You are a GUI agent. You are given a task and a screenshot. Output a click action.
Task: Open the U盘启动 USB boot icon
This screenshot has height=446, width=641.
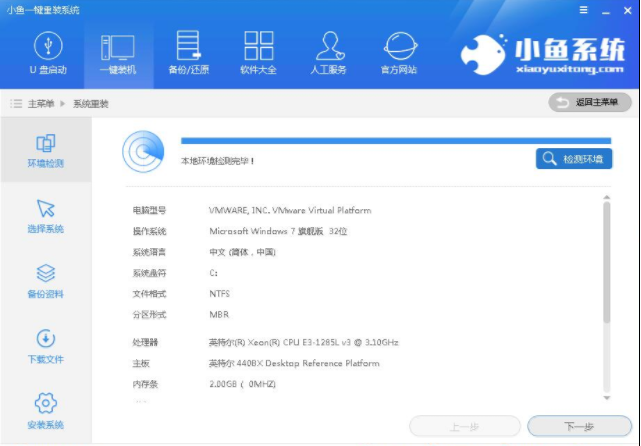tap(48, 46)
